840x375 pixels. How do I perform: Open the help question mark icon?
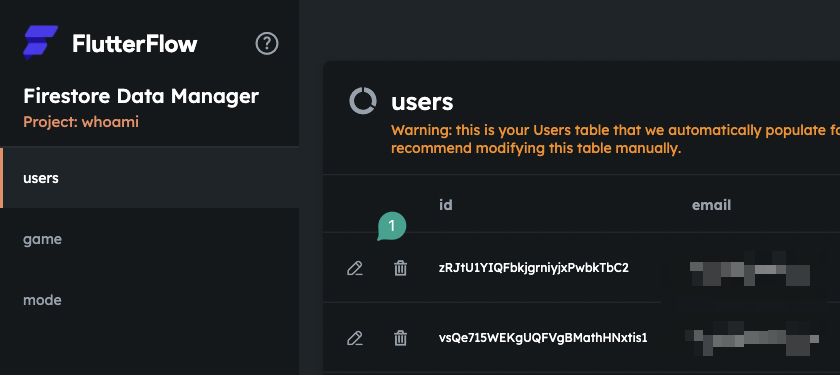tap(267, 43)
